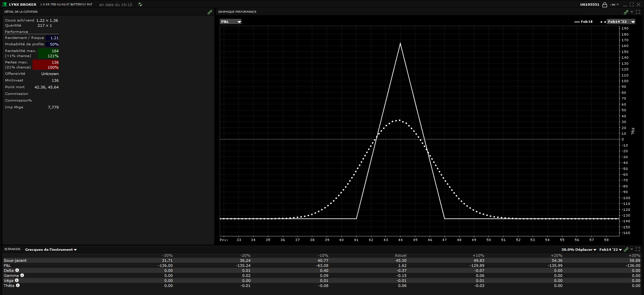Viewport: 644px width, 295px height.
Task: Open the 30.0% Déplacer dropdown
Action: 579,249
